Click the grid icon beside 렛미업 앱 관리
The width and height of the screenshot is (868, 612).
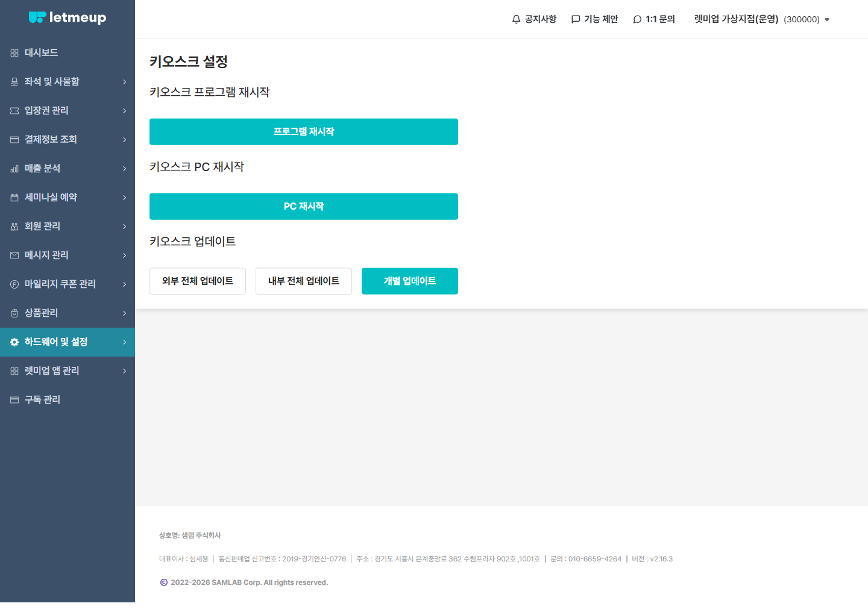click(14, 371)
